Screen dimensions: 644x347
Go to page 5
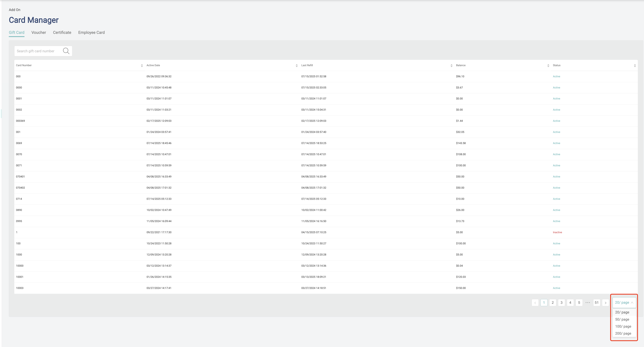click(579, 302)
